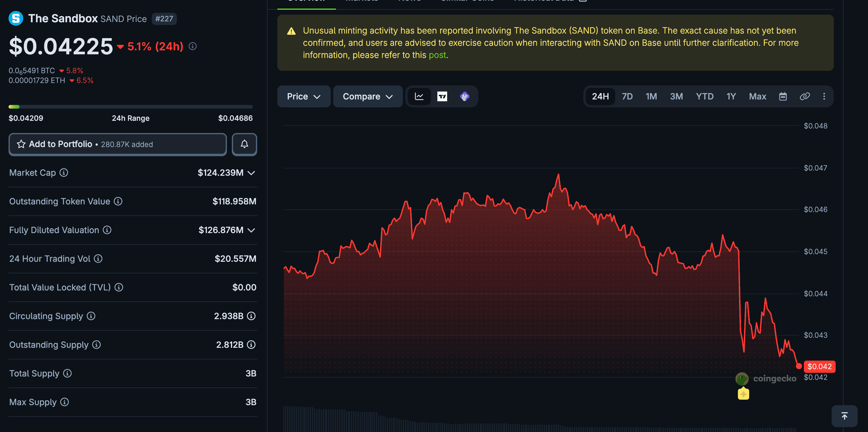Open Total Value Locked (TVL) info icon
Screen dimensions: 868x432
(x=119, y=287)
